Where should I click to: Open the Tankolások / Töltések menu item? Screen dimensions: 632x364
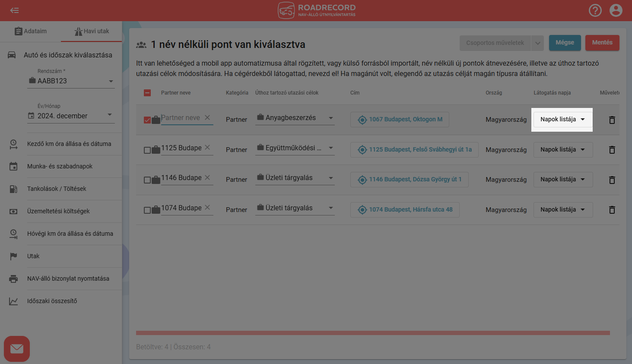click(57, 189)
